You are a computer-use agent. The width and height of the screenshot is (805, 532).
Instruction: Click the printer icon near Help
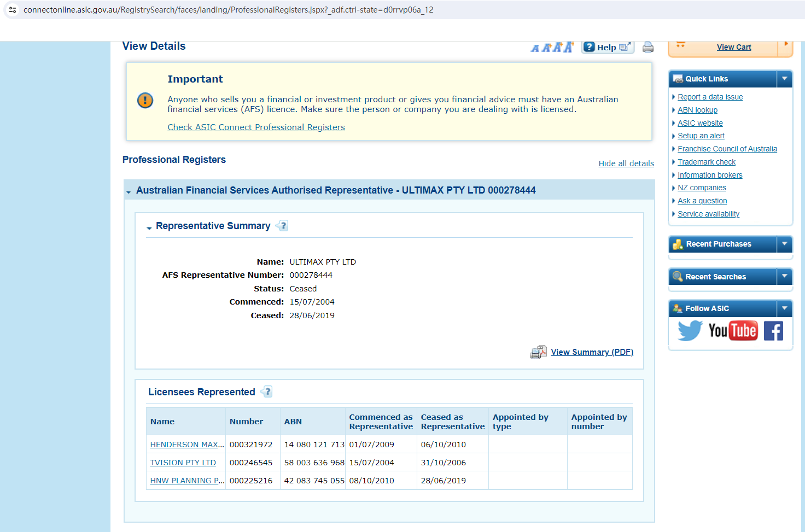pyautogui.click(x=648, y=47)
